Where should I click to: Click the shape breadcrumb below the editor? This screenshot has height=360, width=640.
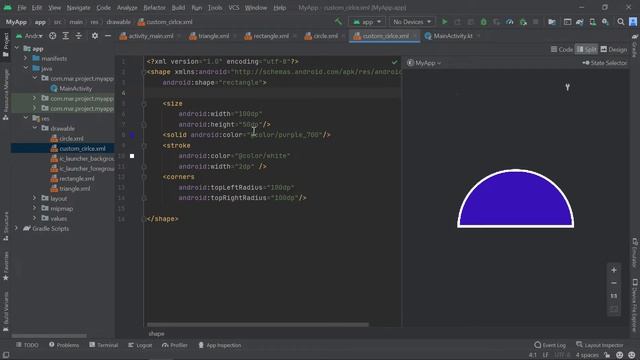pos(156,333)
